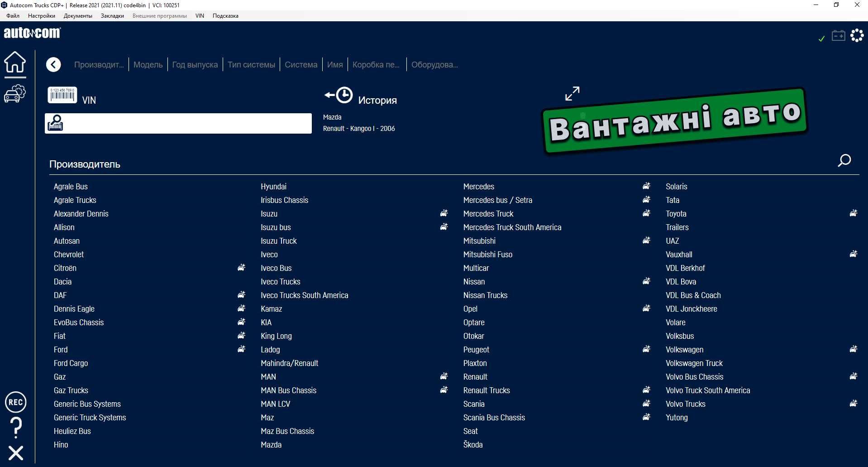Select VDL Bus & Coach
The height and width of the screenshot is (467, 868).
tap(693, 295)
